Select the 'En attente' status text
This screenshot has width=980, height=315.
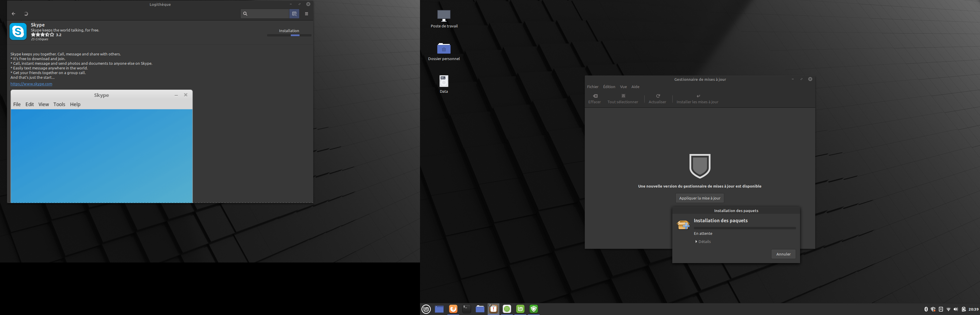point(703,234)
